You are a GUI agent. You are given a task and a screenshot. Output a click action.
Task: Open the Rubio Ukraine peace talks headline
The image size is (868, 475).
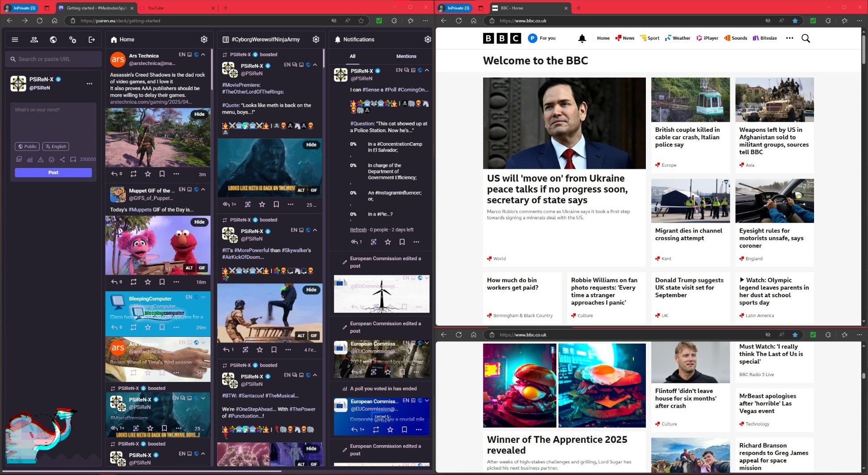[557, 189]
